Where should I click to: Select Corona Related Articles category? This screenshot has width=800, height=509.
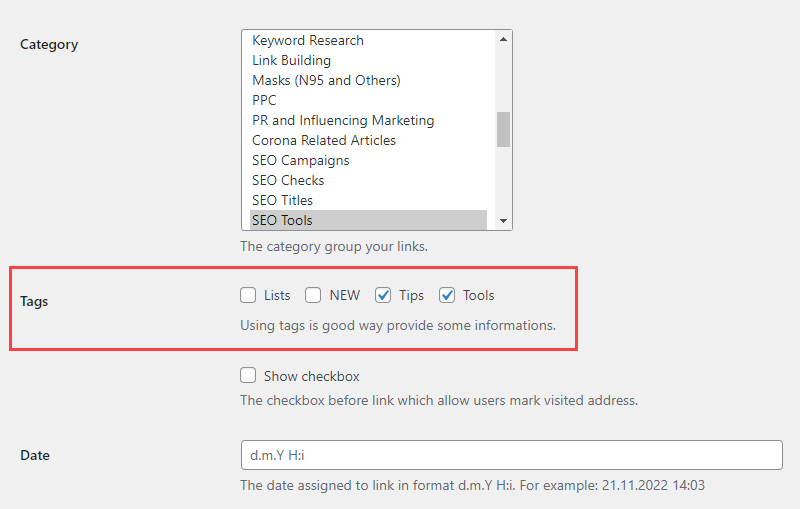coord(324,141)
